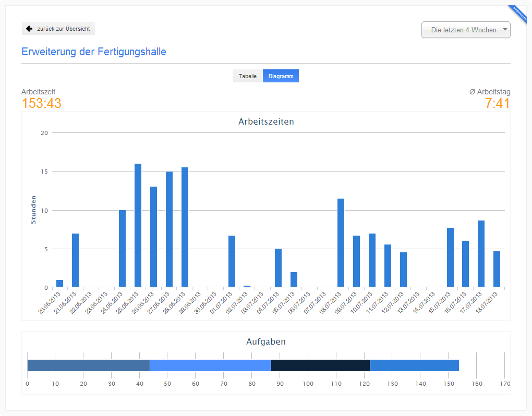Click the bar for 21.06.2013
This screenshot has width=532, height=416.
75,260
